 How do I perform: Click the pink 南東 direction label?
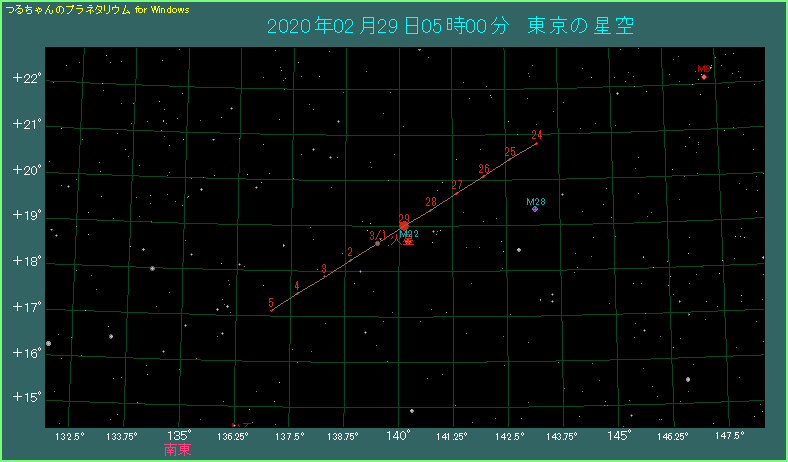(178, 450)
